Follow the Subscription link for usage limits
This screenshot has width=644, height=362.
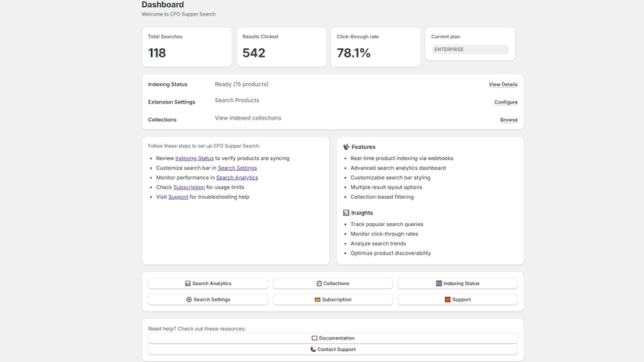189,187
